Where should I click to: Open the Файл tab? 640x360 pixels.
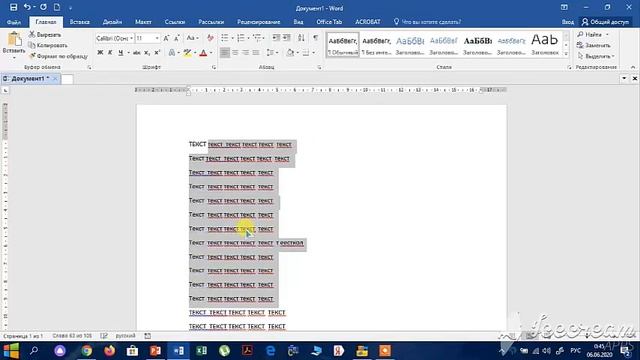[x=14, y=22]
